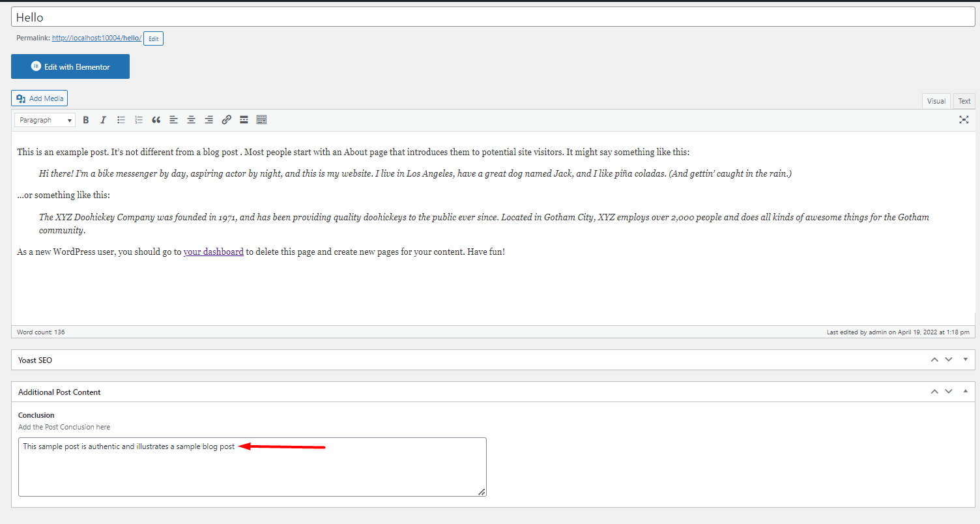Apply blockquote formatting
The height and width of the screenshot is (524, 980).
tap(156, 119)
